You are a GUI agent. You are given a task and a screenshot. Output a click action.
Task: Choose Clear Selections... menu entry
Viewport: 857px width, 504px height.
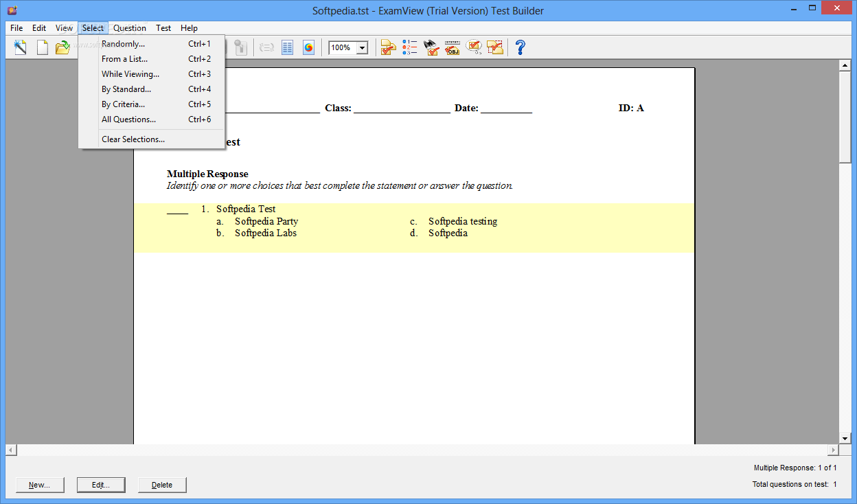coord(152,139)
